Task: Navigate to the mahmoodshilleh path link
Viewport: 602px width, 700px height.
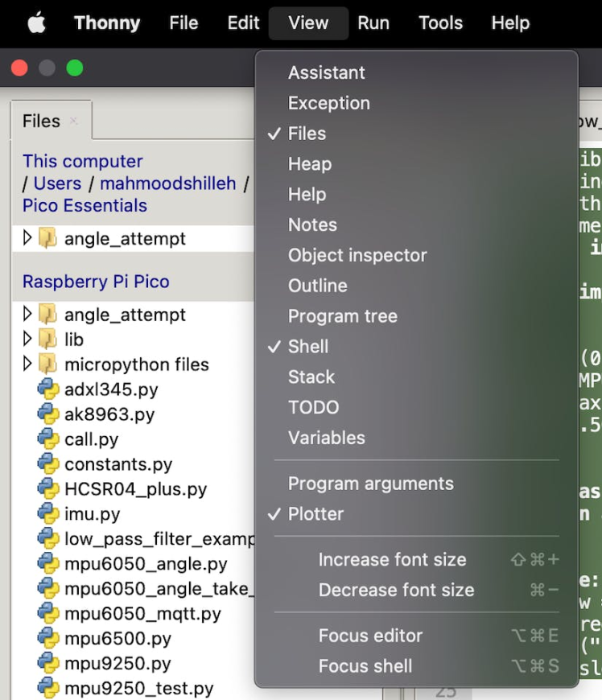Action: tap(167, 183)
